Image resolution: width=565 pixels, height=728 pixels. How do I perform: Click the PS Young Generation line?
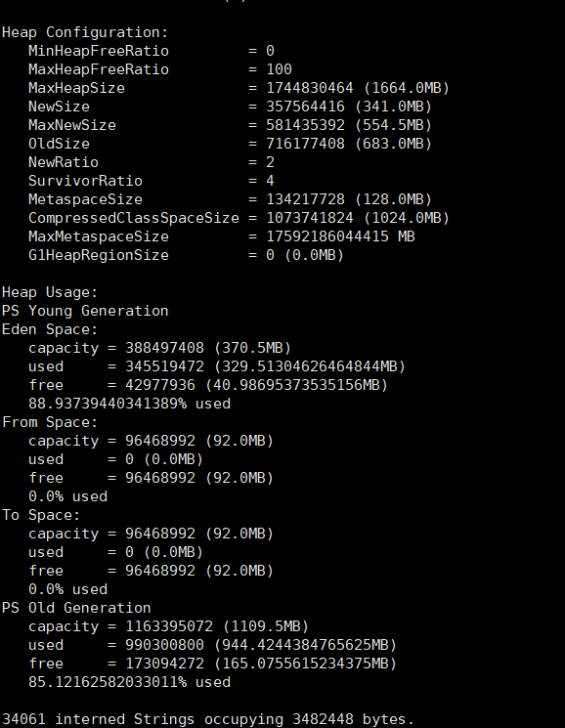pyautogui.click(x=85, y=311)
